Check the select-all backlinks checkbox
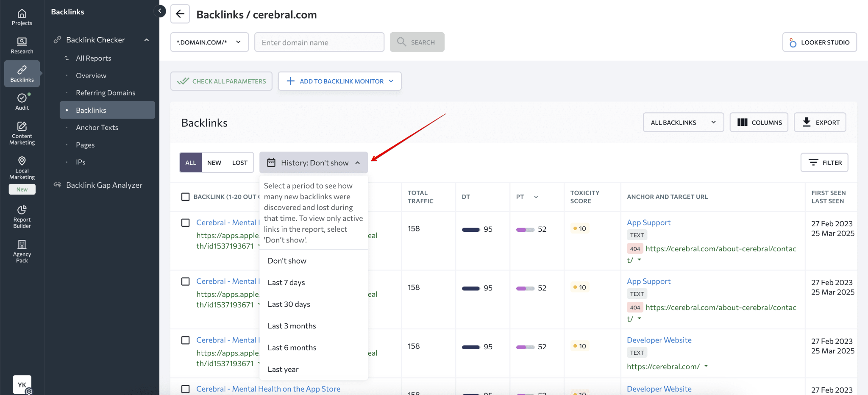This screenshot has width=868, height=395. click(185, 197)
